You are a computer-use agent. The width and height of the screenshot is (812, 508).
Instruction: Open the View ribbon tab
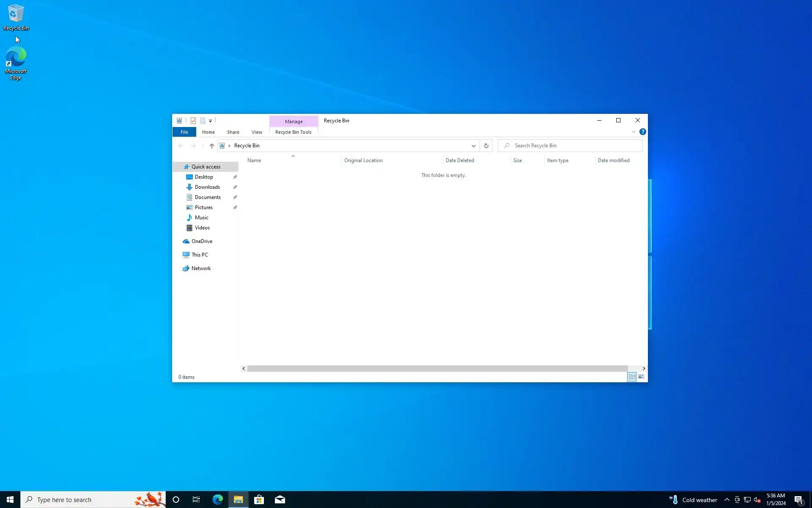[257, 132]
